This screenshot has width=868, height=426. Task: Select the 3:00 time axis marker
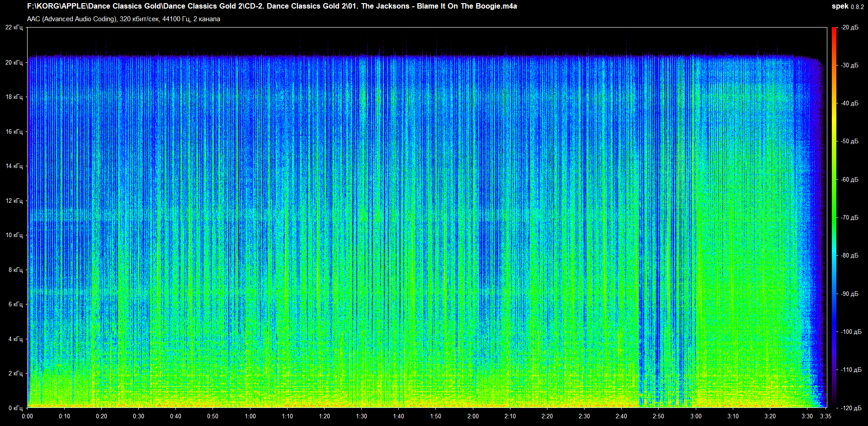(696, 416)
